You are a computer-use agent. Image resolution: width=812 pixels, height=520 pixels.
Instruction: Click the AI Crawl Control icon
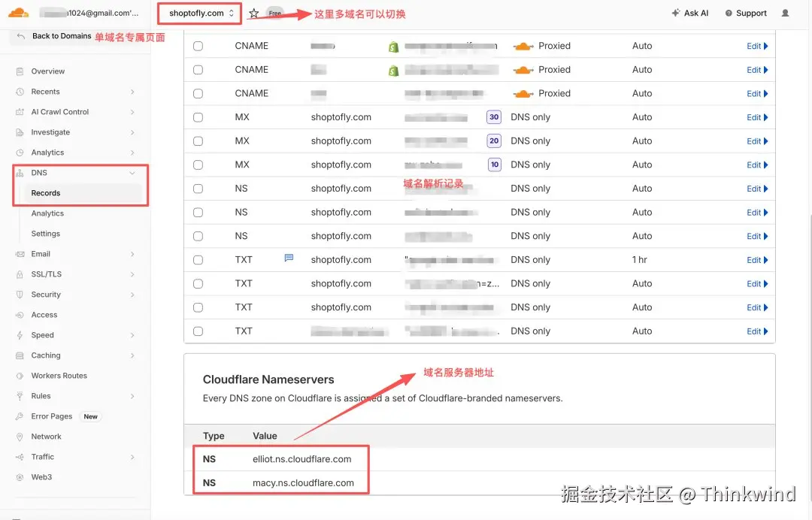[20, 112]
